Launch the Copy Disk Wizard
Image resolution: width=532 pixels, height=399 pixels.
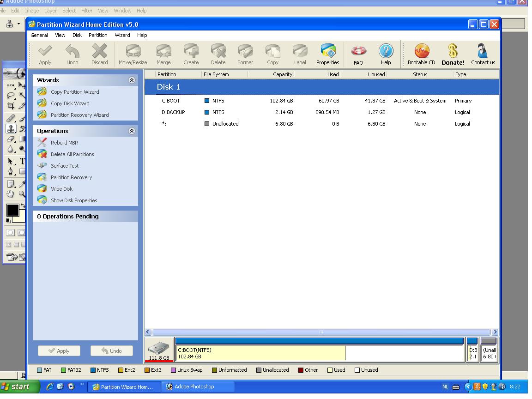70,103
